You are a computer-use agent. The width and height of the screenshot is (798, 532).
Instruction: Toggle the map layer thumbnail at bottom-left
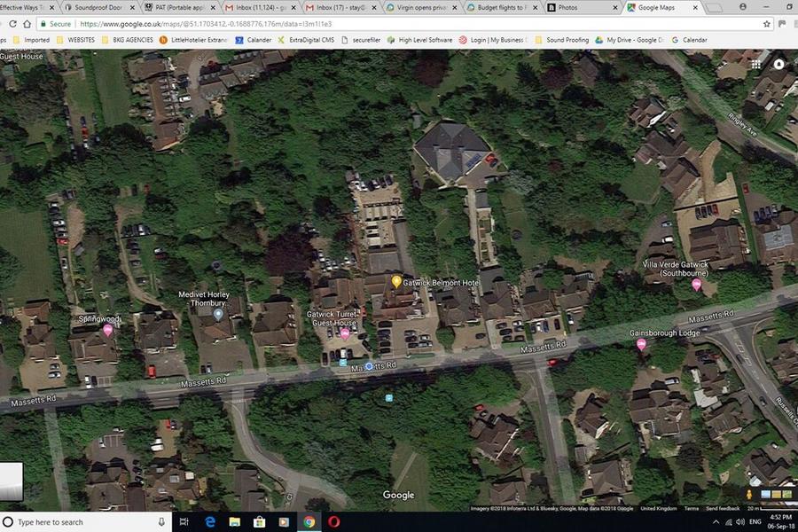(x=12, y=481)
